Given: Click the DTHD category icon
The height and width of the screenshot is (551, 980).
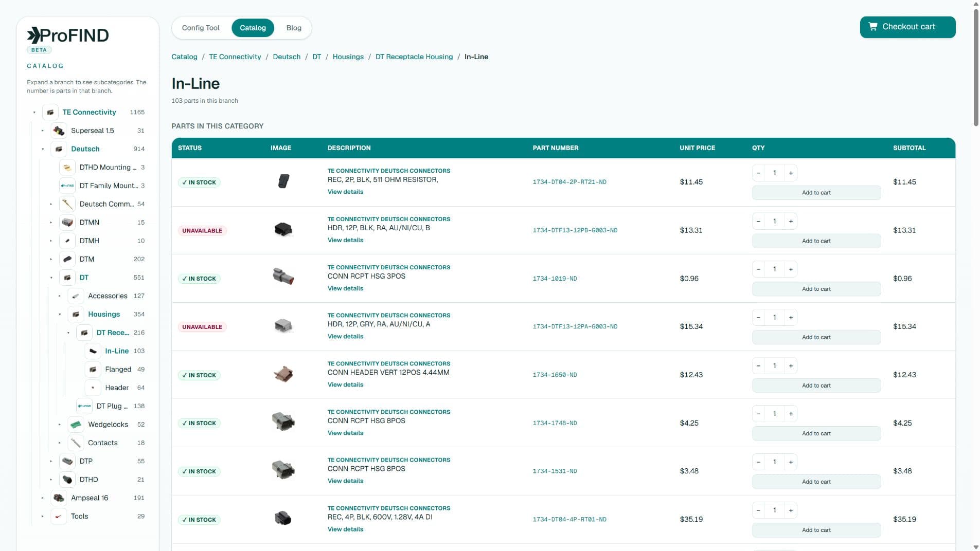Looking at the screenshot, I should tap(67, 480).
